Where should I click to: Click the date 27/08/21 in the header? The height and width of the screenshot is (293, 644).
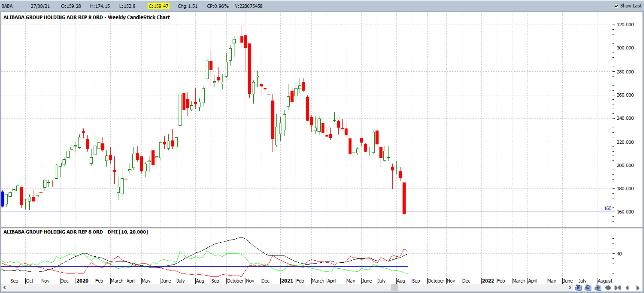[x=40, y=6]
